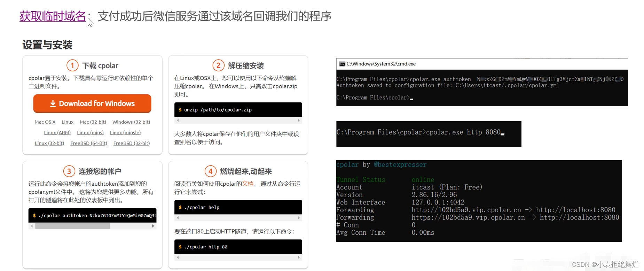Open the Linux download link
This screenshot has width=644, height=271.
(x=68, y=122)
